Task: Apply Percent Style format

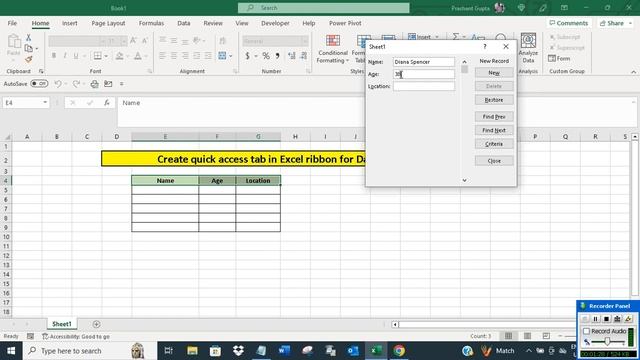Action: 266,56
